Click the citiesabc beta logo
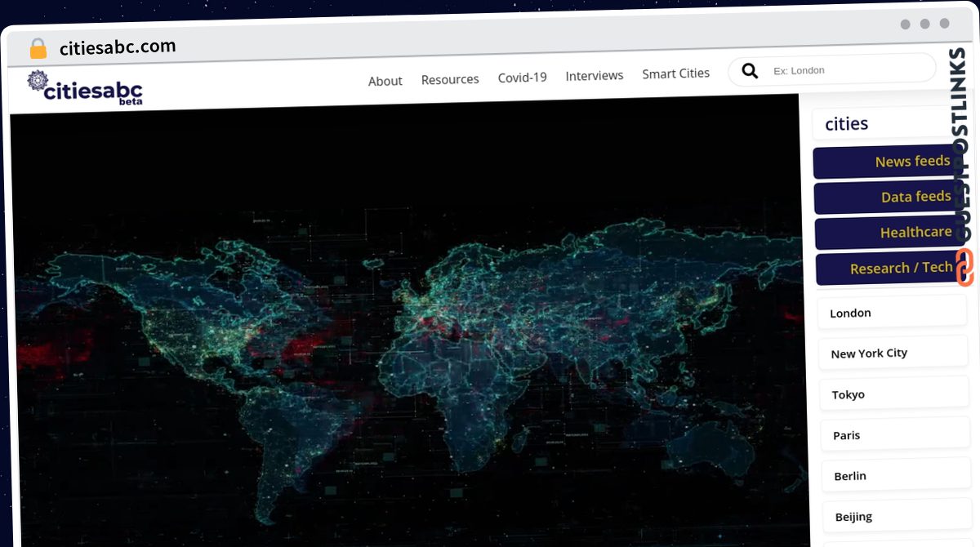 pos(85,88)
